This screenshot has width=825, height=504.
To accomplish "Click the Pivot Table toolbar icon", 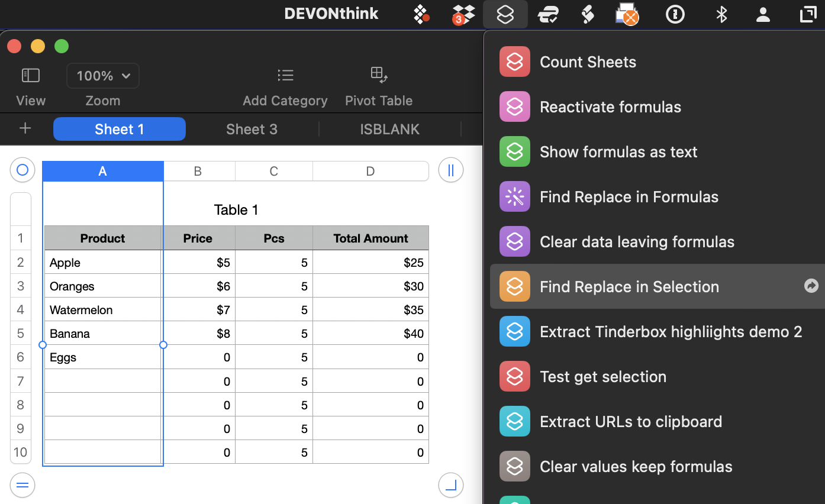I will pos(379,75).
